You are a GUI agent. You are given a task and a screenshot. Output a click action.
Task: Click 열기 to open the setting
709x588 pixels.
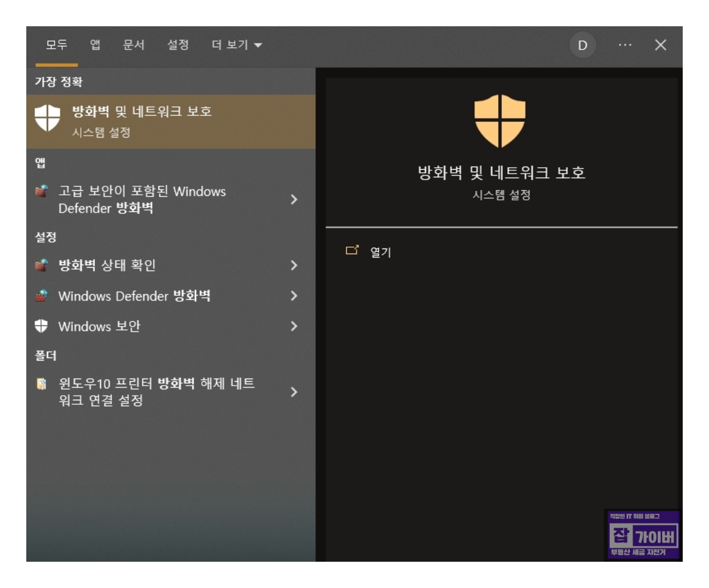tap(380, 252)
